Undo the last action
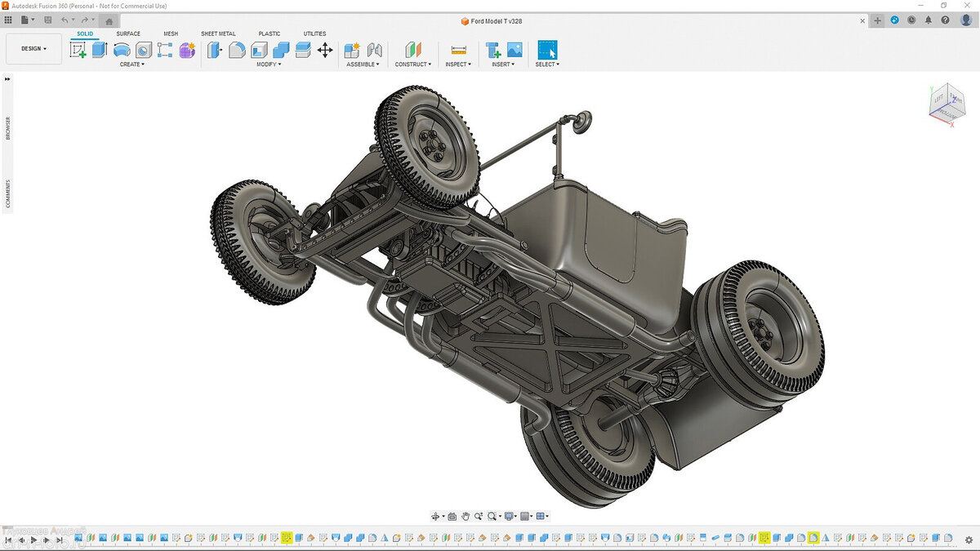This screenshot has height=551, width=980. click(x=66, y=20)
